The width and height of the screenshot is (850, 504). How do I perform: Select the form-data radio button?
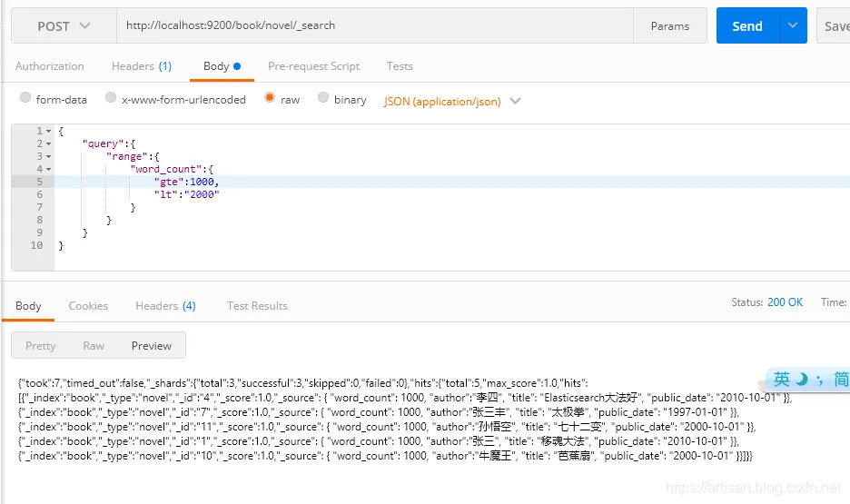(25, 98)
